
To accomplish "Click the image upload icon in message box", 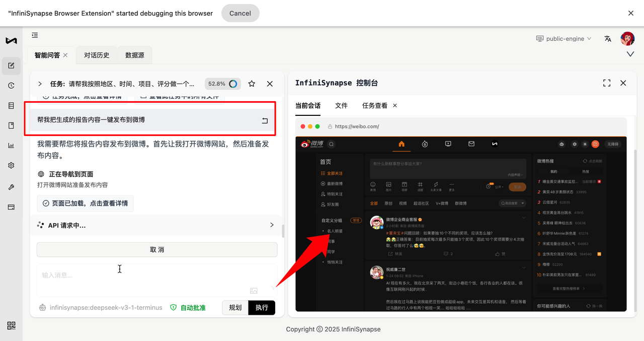I will [x=254, y=291].
